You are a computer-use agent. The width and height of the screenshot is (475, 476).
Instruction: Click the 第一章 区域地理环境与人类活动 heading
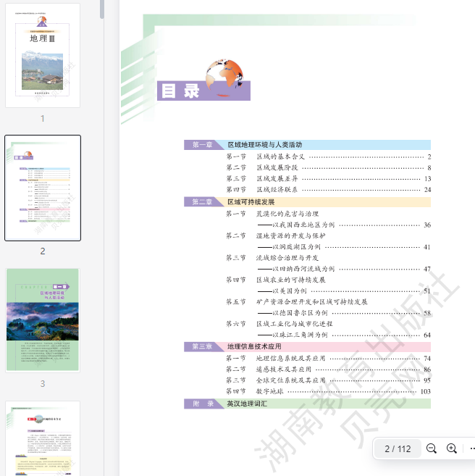coord(264,145)
